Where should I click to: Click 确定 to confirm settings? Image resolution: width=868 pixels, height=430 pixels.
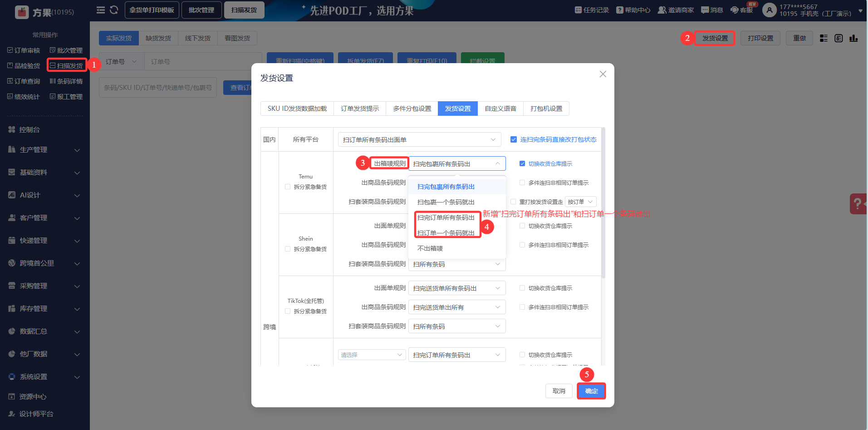pos(591,391)
